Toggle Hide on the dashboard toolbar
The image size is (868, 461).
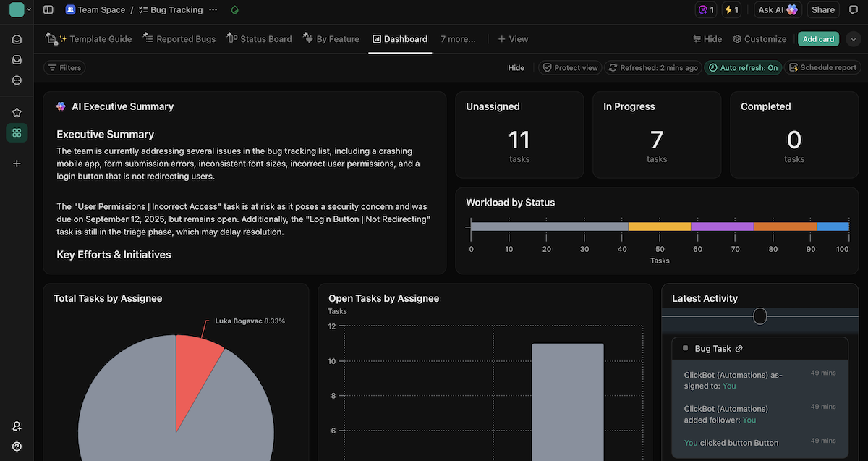[x=516, y=67]
